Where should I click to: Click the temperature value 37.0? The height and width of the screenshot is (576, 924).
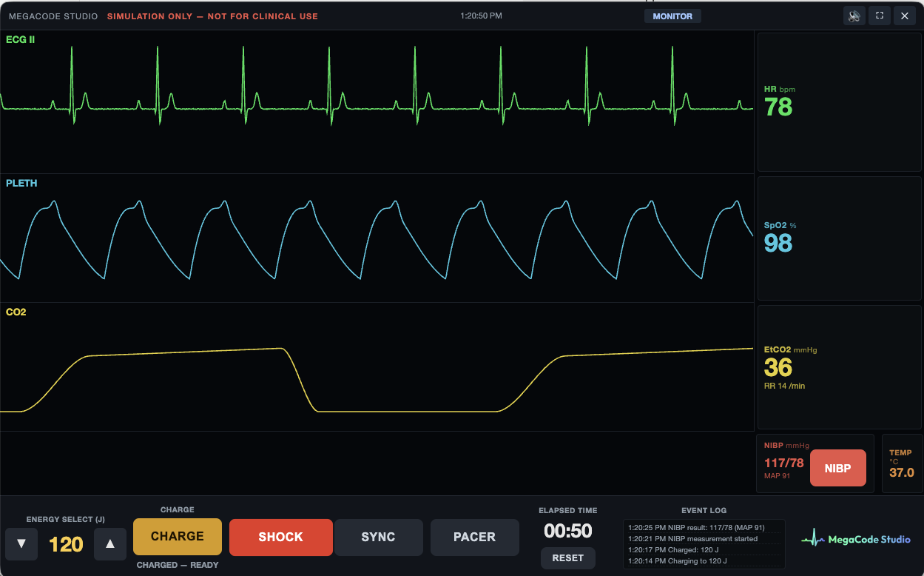(902, 472)
